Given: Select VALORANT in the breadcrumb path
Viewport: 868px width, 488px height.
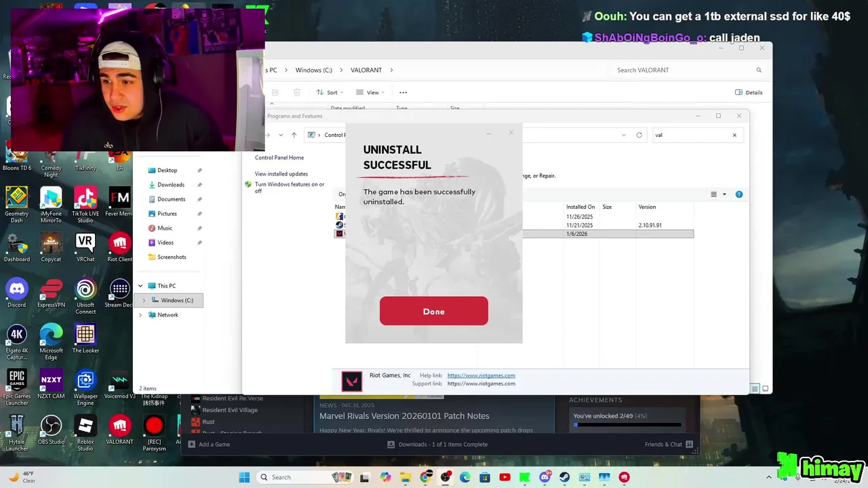Looking at the screenshot, I should click(x=366, y=70).
